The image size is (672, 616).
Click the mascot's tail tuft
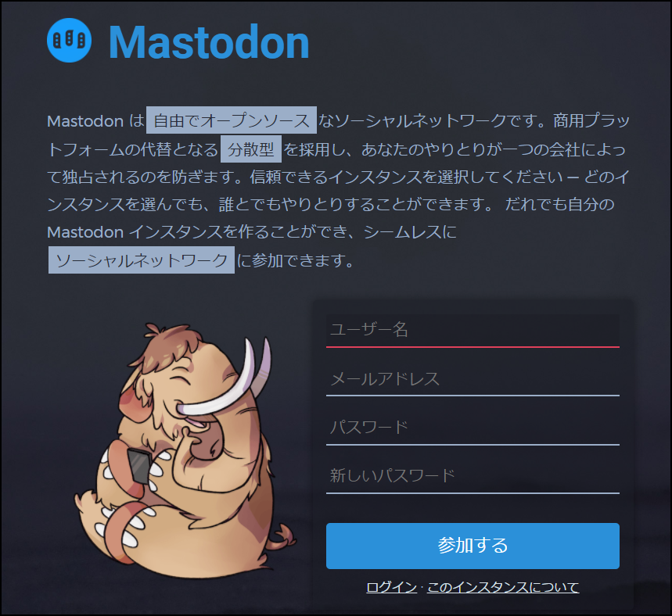284,536
